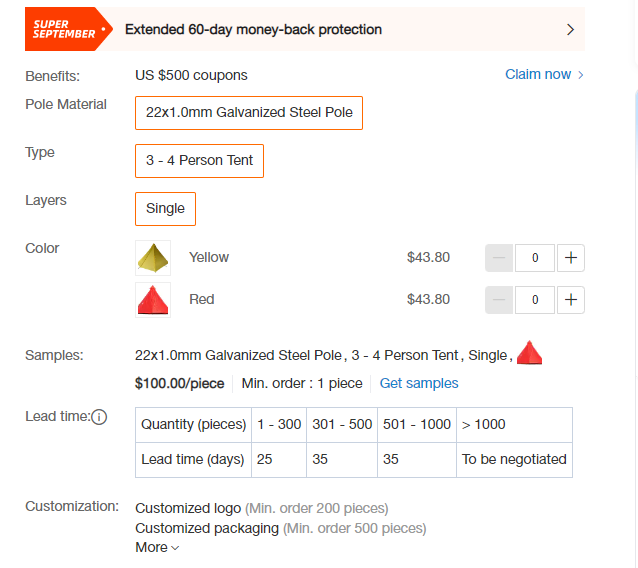The image size is (638, 568).
Task: Increase Red tent quantity with plus
Action: [x=570, y=300]
